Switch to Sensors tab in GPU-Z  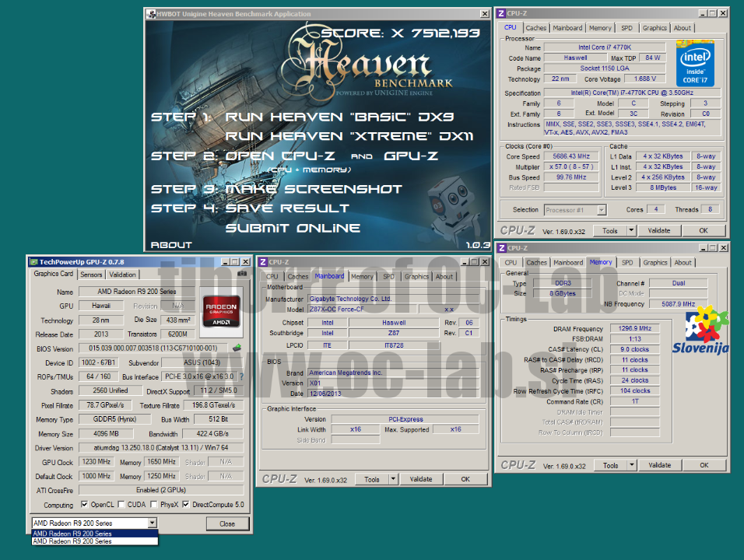(x=91, y=275)
